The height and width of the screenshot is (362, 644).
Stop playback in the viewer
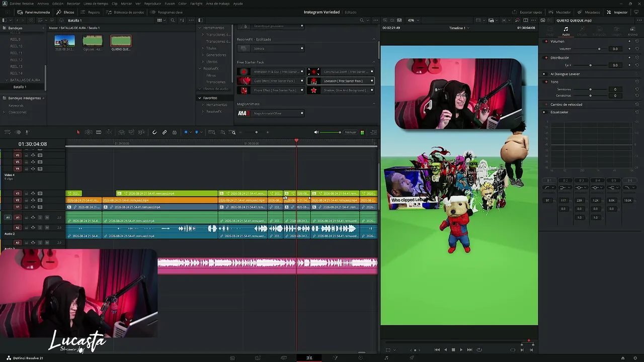click(453, 350)
